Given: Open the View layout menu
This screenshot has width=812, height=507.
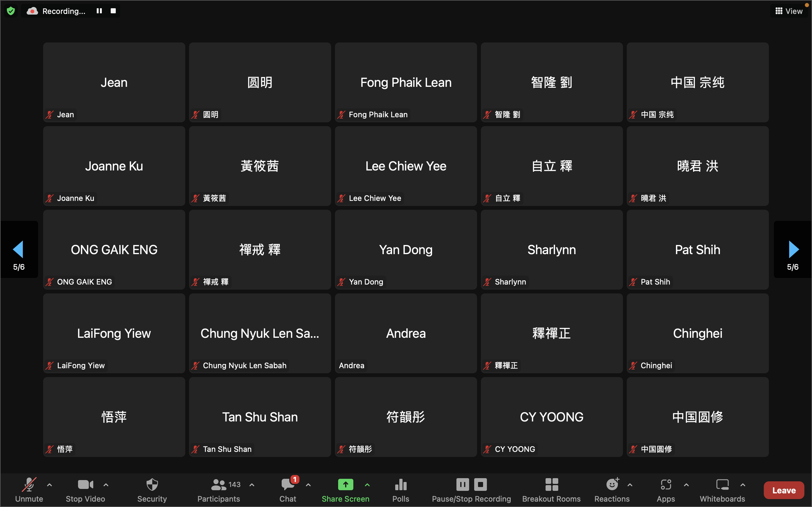Looking at the screenshot, I should (x=789, y=11).
